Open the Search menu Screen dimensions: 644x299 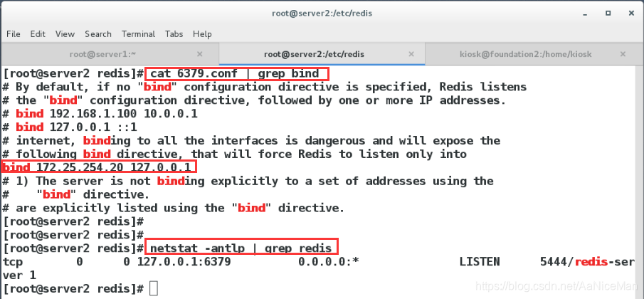point(98,34)
